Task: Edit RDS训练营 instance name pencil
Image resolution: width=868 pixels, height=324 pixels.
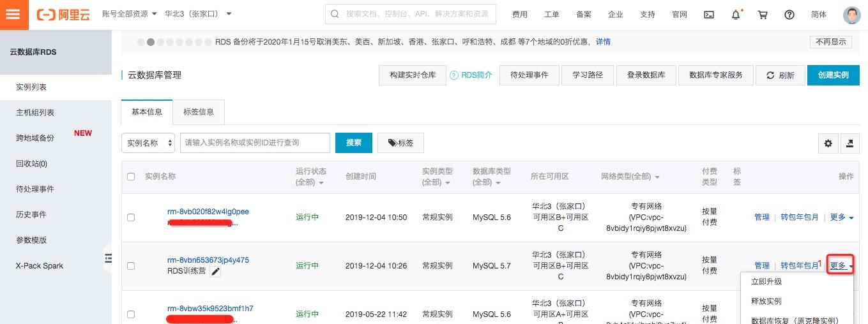Action: point(216,272)
